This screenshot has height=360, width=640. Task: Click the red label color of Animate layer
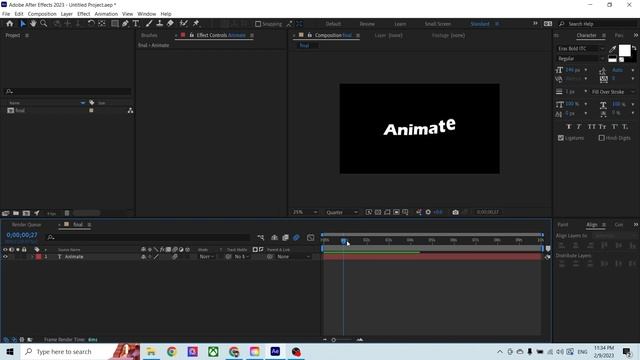(39, 257)
